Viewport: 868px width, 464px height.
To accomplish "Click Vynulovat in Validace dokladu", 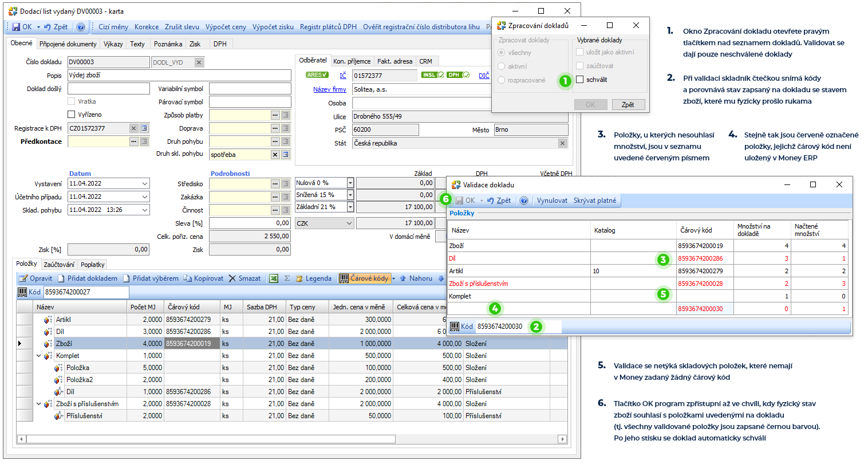I will coord(553,200).
